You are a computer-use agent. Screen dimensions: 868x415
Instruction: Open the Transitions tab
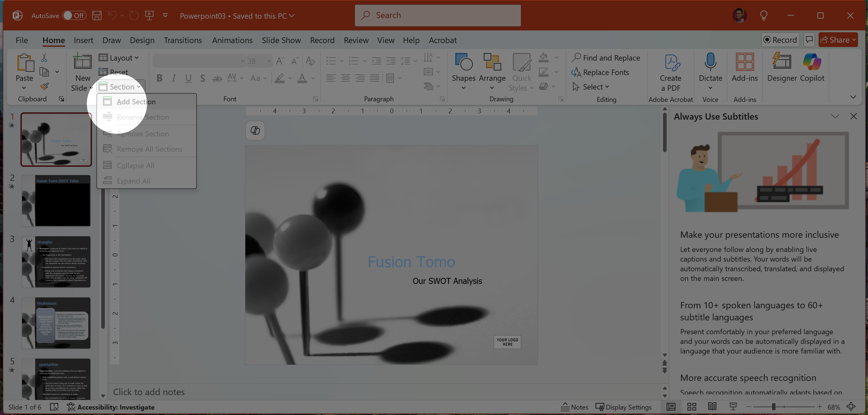(183, 40)
